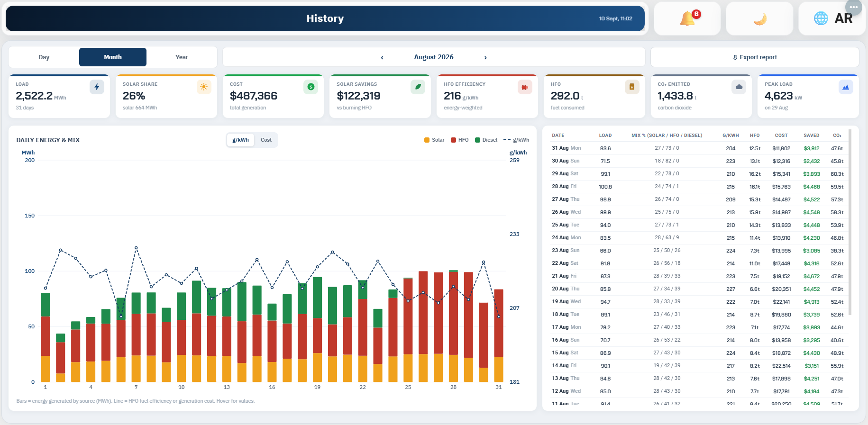The height and width of the screenshot is (425, 868).
Task: Go to the previous month with the left chevron
Action: pyautogui.click(x=382, y=57)
